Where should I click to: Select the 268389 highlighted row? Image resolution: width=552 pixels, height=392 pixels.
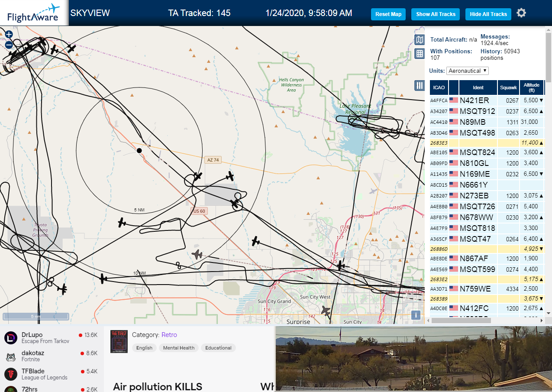[x=487, y=298]
